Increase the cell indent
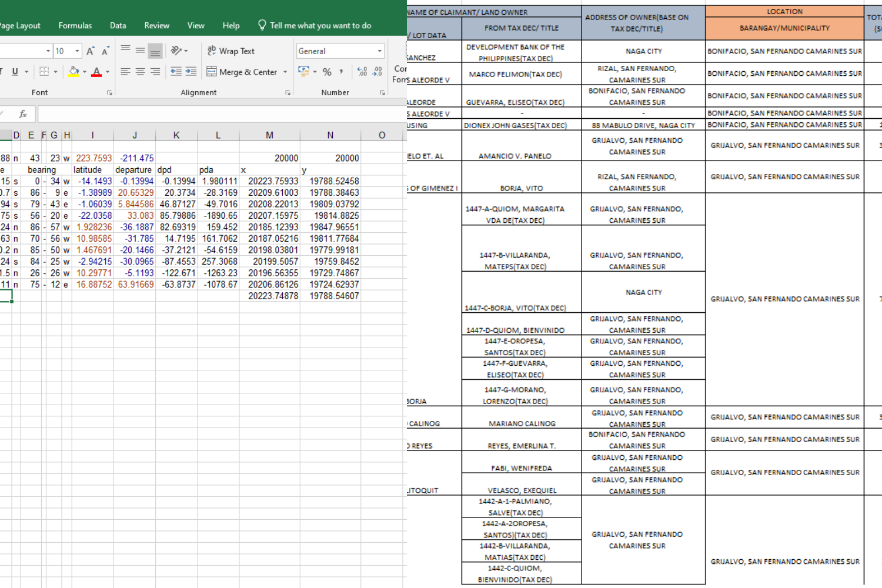The image size is (882, 588). 191,72
